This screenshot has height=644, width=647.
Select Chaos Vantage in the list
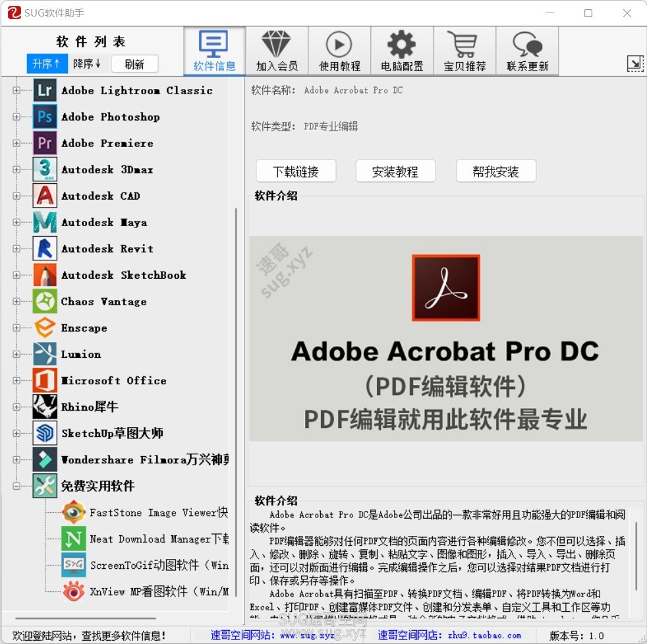click(103, 302)
